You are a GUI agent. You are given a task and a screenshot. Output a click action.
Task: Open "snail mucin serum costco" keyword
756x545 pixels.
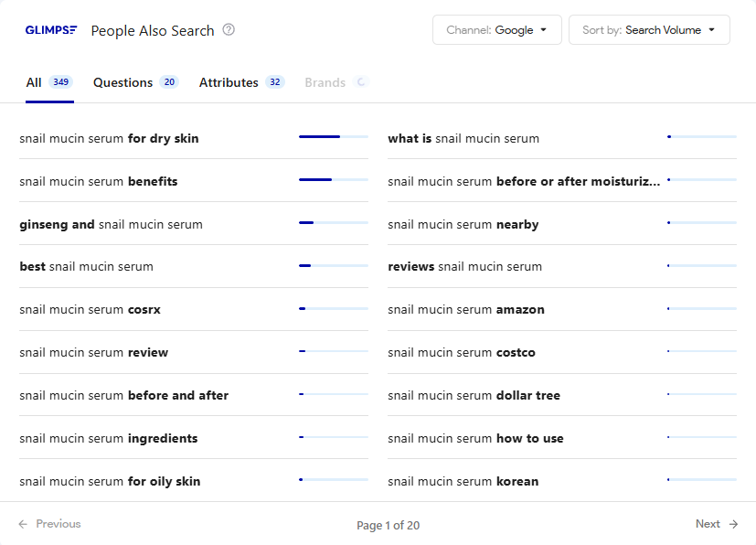pos(462,353)
